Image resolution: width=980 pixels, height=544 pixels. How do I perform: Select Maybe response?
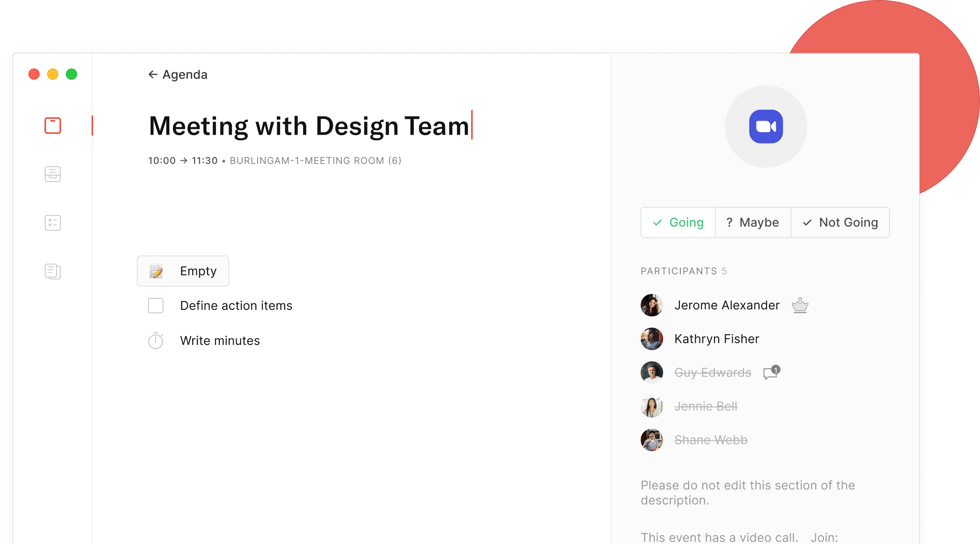tap(753, 222)
